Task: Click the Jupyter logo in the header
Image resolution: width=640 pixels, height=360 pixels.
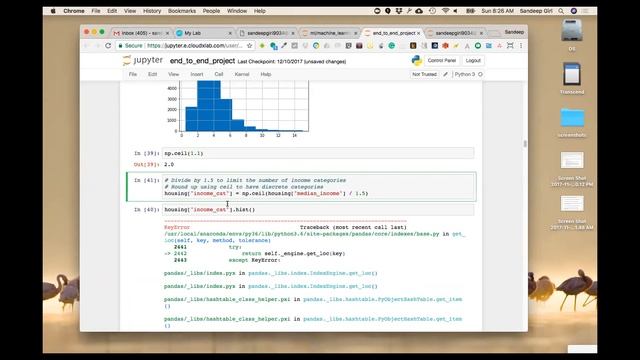Action: [x=142, y=60]
